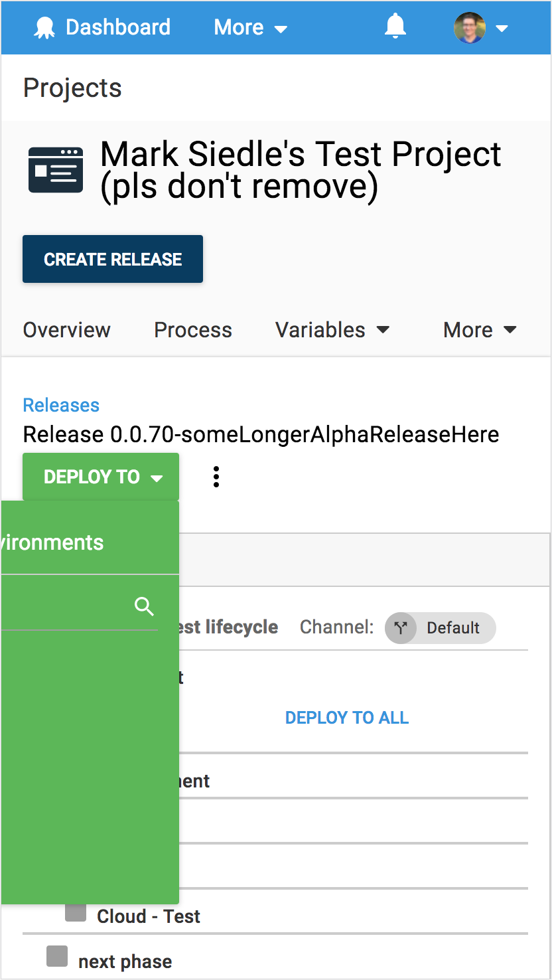Click the DEPLOY TO ALL link
The width and height of the screenshot is (552, 980).
[x=346, y=717]
